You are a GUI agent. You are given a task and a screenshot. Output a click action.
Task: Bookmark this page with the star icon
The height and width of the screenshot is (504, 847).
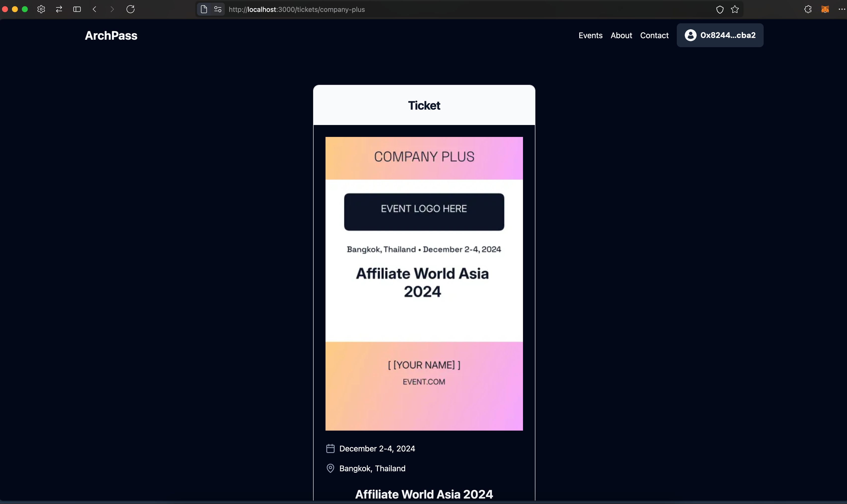(x=735, y=9)
